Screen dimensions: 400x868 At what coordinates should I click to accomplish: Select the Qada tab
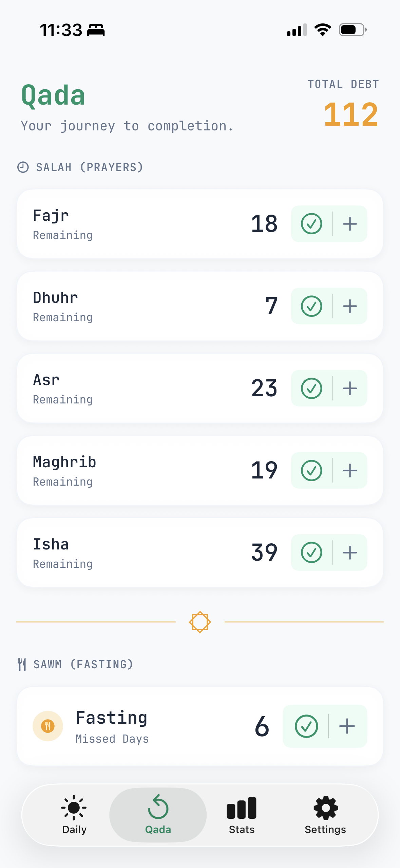click(x=158, y=814)
